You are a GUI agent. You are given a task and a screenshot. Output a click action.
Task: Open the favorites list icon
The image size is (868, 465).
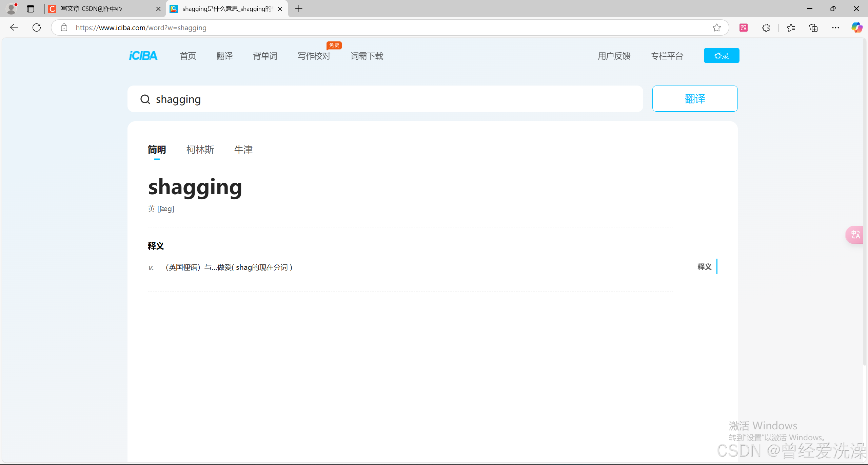coord(791,28)
